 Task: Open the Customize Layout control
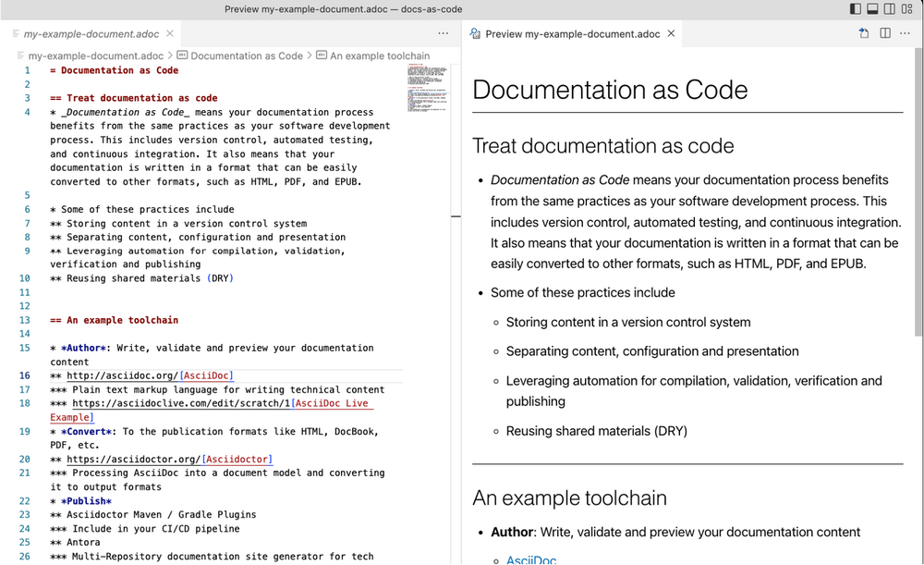pyautogui.click(x=907, y=8)
